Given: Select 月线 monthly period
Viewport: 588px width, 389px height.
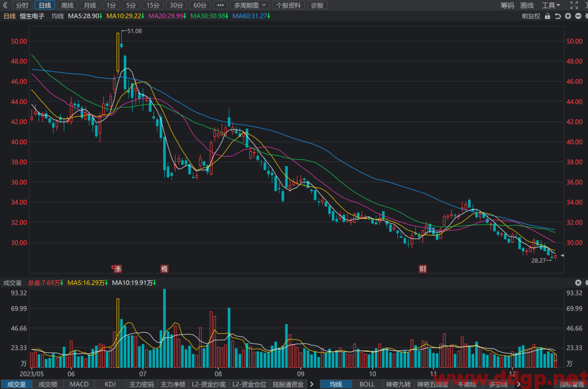Looking at the screenshot, I should (90, 5).
